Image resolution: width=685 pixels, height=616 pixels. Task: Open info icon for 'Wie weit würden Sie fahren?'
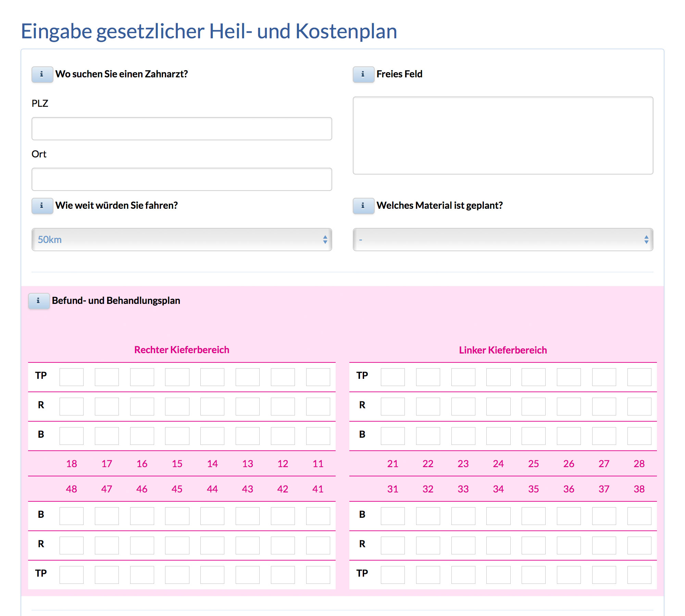click(42, 206)
